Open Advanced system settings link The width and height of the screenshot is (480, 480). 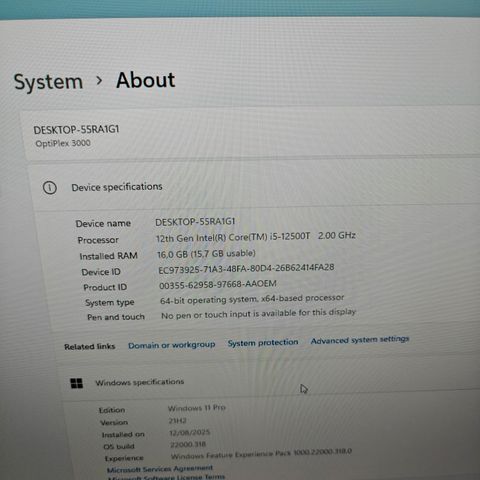[x=360, y=340]
